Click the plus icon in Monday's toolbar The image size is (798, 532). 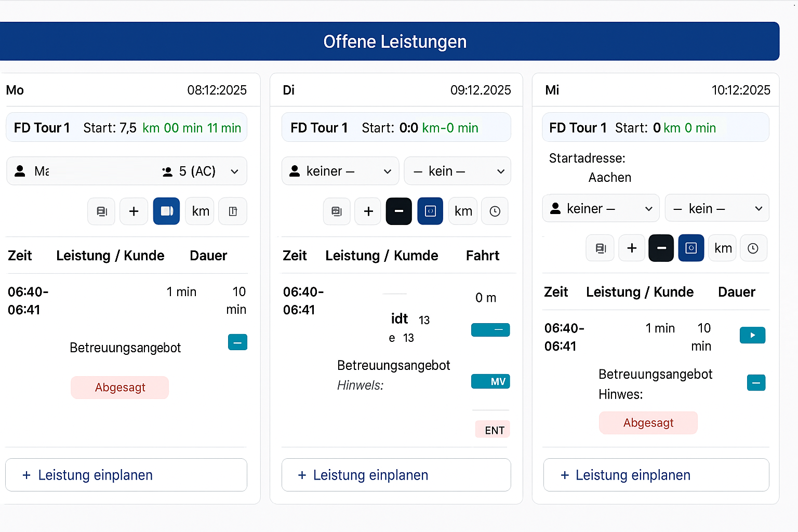[x=134, y=211]
